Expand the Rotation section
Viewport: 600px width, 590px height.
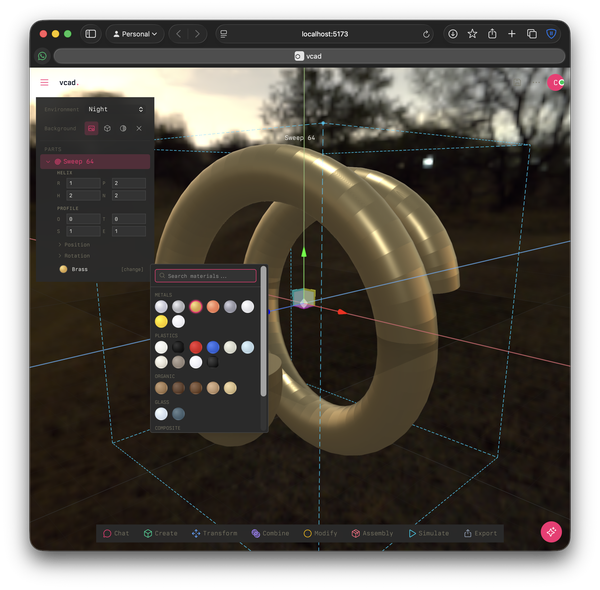pos(74,256)
